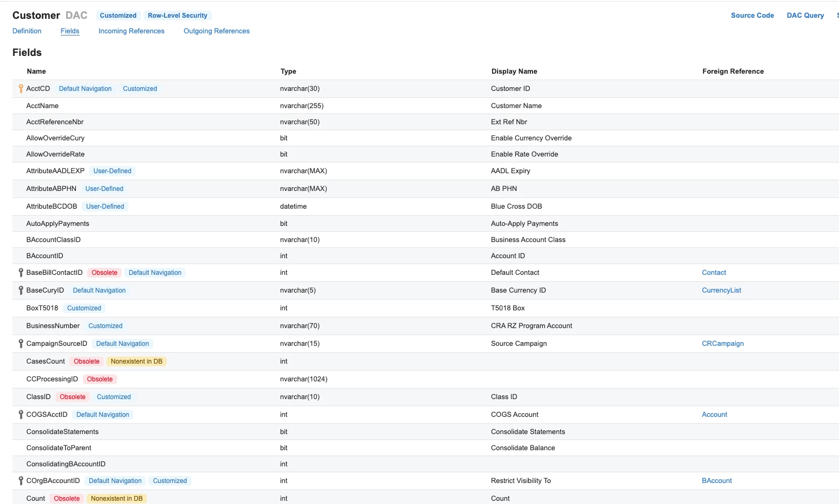Select the BAccountClassID field name
This screenshot has height=504, width=839.
coord(53,240)
